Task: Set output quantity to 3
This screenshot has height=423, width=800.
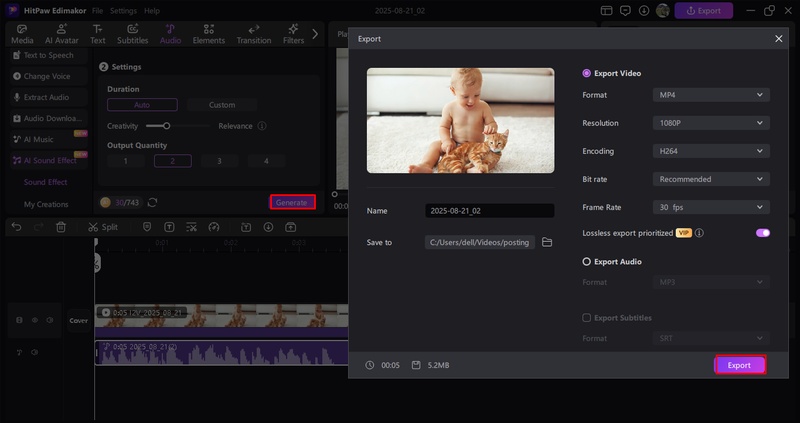Action: click(x=219, y=161)
